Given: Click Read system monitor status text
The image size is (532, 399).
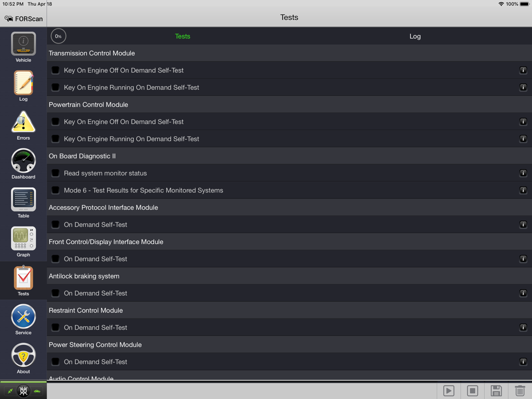Looking at the screenshot, I should 105,173.
